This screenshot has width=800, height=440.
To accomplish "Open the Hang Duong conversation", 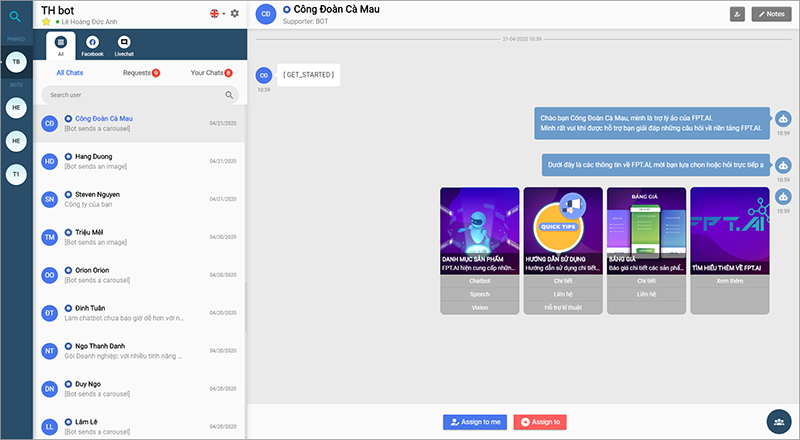I will [x=139, y=161].
